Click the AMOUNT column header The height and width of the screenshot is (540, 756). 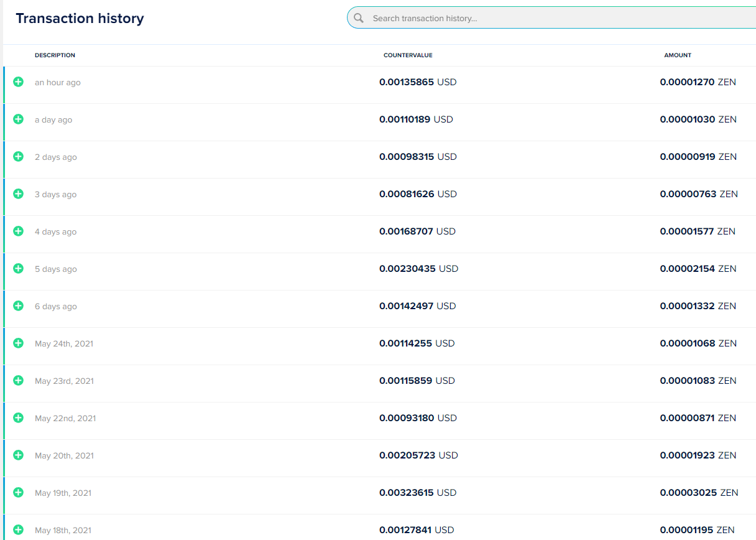[x=678, y=55]
